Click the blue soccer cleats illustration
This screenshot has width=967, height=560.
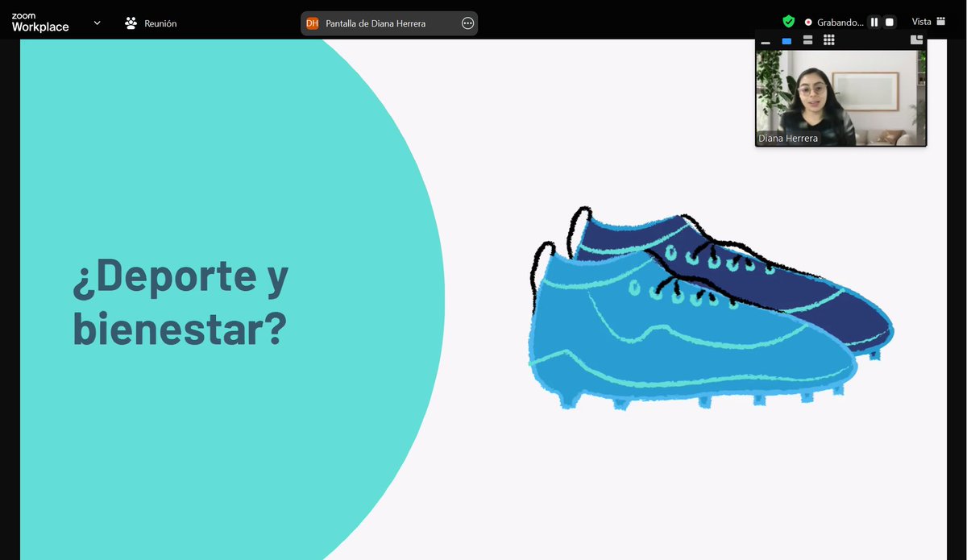[x=711, y=308]
